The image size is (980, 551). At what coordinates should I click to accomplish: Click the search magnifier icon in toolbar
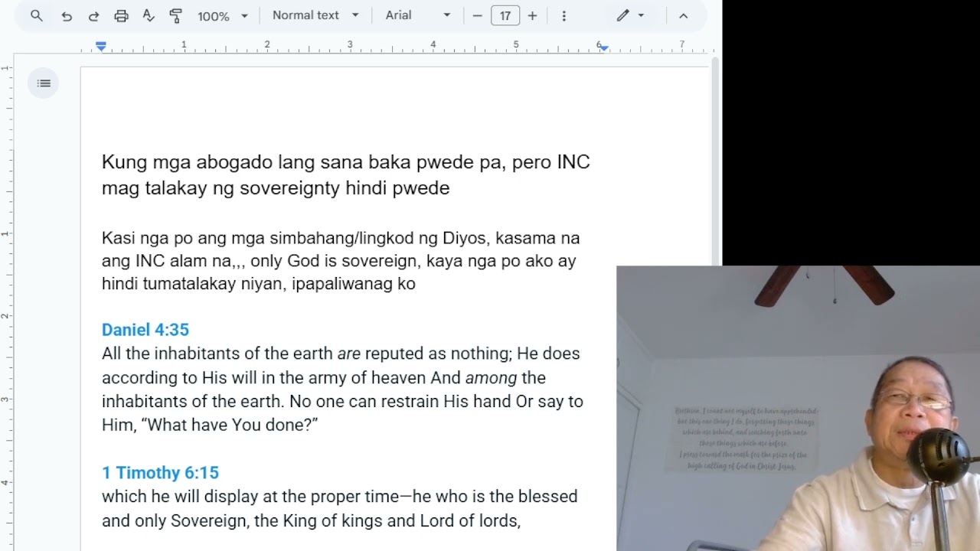[37, 15]
